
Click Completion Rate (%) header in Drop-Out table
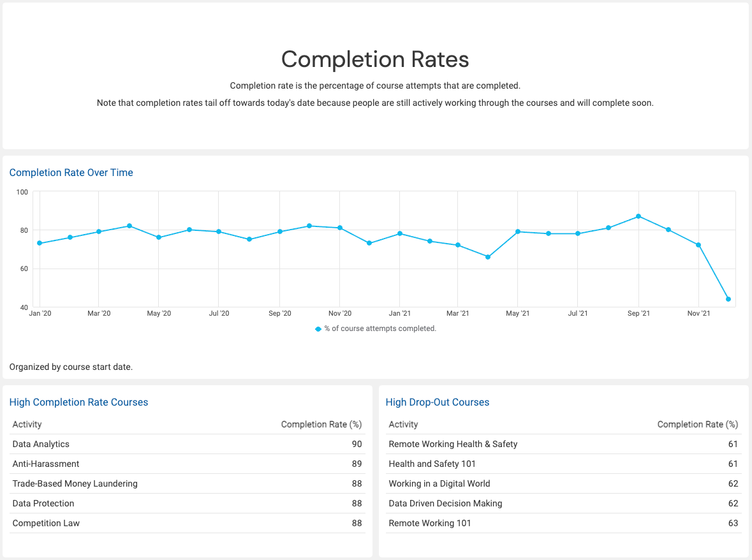[x=698, y=424]
